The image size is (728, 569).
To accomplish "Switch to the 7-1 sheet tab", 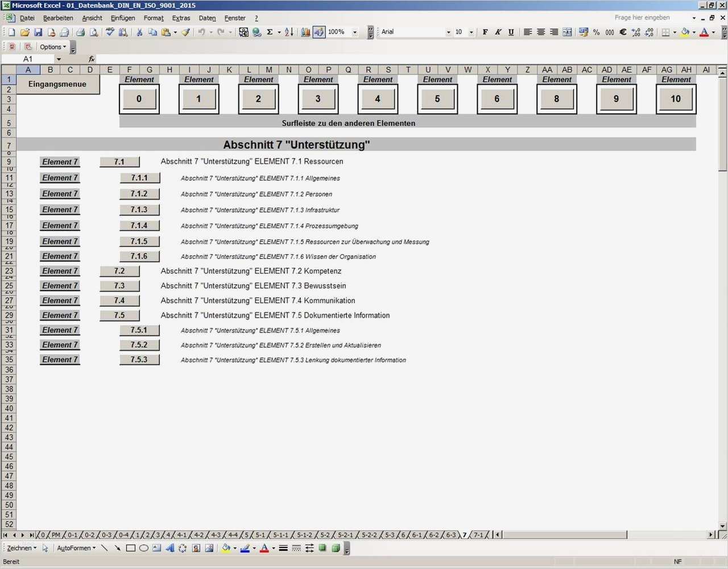I will point(479,535).
